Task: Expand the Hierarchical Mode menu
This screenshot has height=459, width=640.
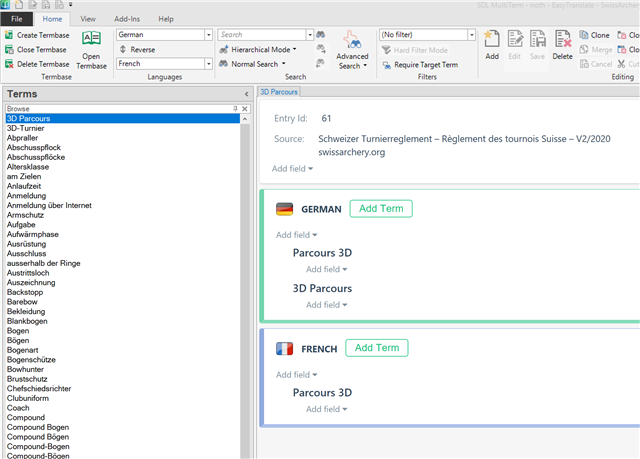Action: (x=295, y=49)
